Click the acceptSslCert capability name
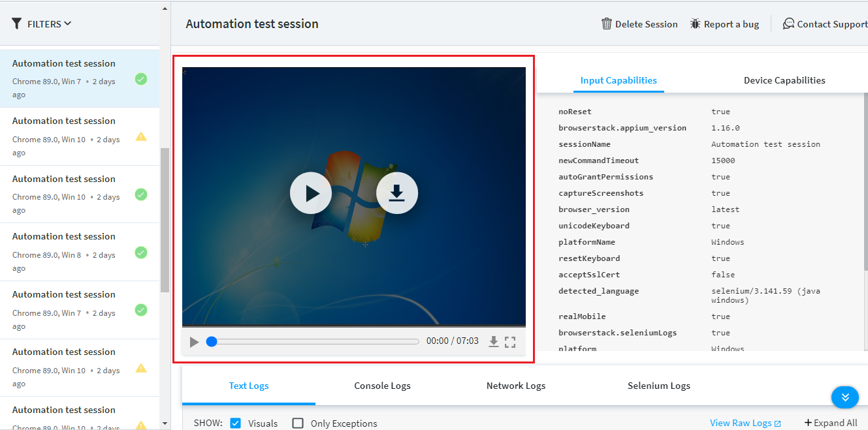This screenshot has width=868, height=430. pos(589,275)
